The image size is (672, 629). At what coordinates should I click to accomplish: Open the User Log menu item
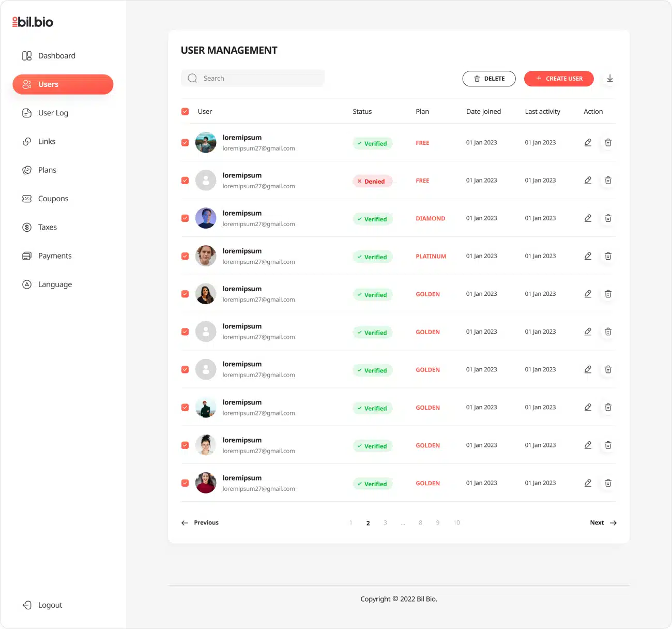point(53,113)
